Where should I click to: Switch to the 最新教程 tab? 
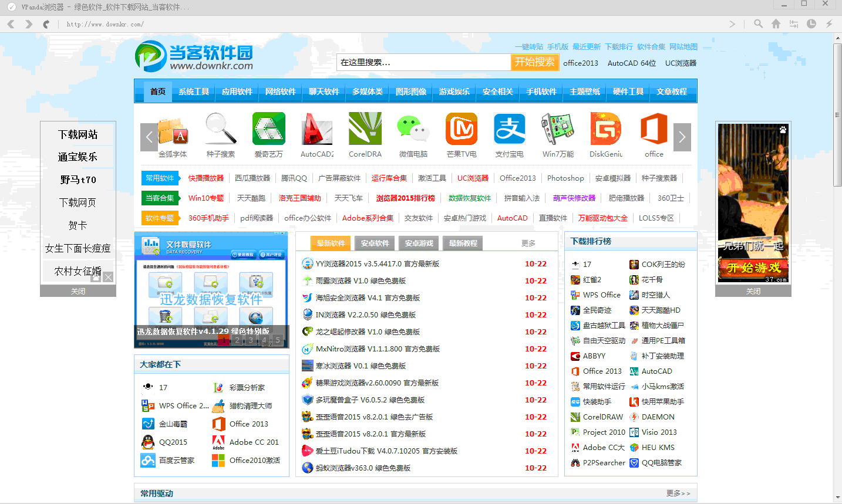coord(463,243)
